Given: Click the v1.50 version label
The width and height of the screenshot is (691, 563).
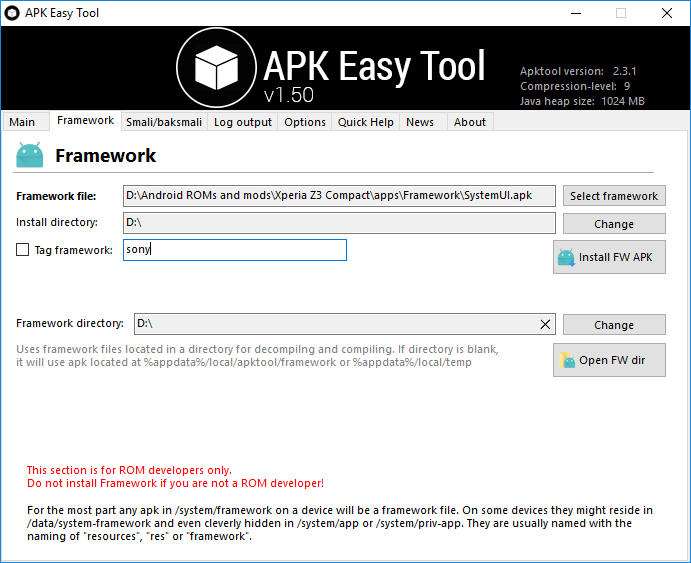Looking at the screenshot, I should click(289, 95).
